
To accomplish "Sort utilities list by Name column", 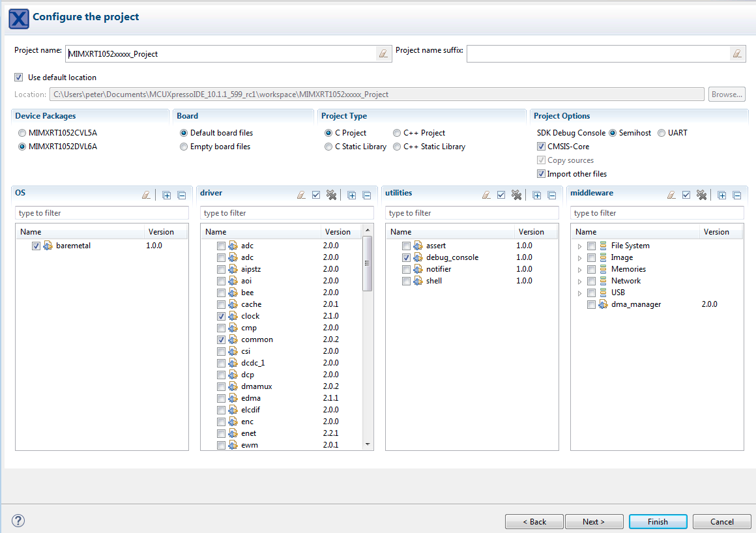I will [451, 232].
